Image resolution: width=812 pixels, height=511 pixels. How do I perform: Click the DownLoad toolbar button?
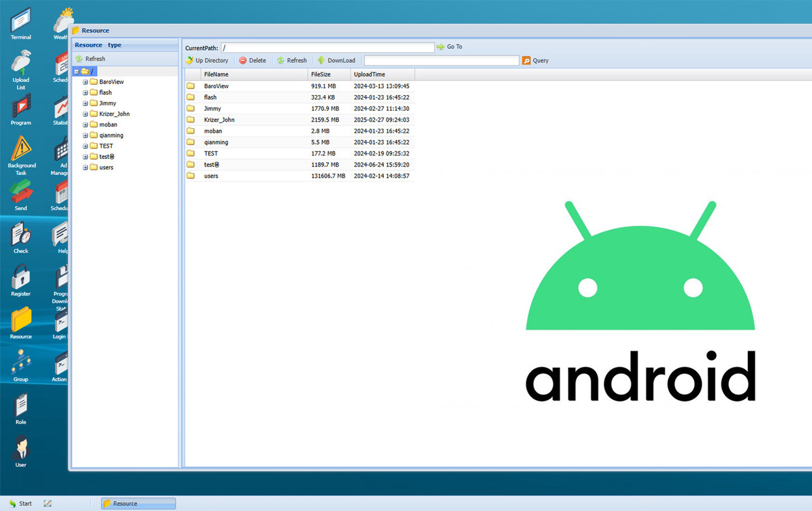(x=336, y=60)
